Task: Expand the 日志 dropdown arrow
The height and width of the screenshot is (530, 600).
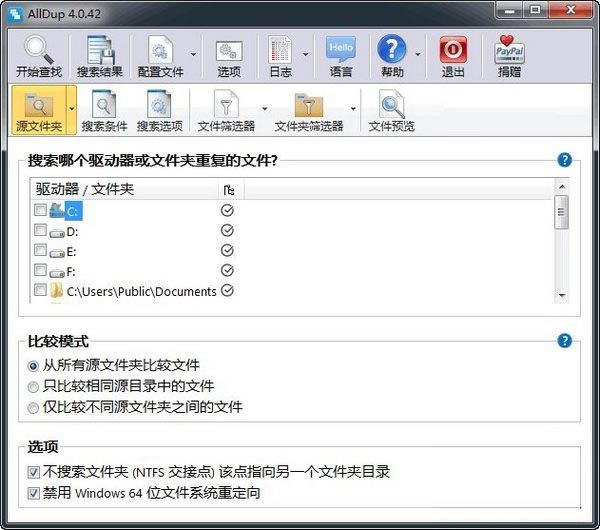Action: pyautogui.click(x=305, y=55)
